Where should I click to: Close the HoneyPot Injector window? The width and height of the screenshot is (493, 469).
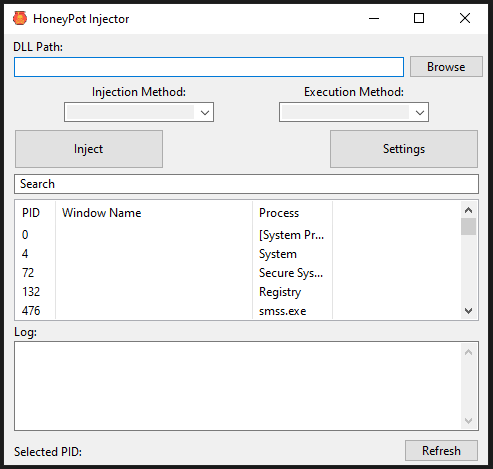tap(465, 18)
